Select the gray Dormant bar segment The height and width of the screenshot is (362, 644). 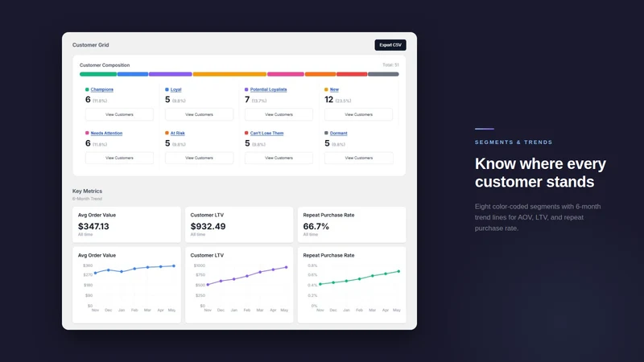(383, 74)
